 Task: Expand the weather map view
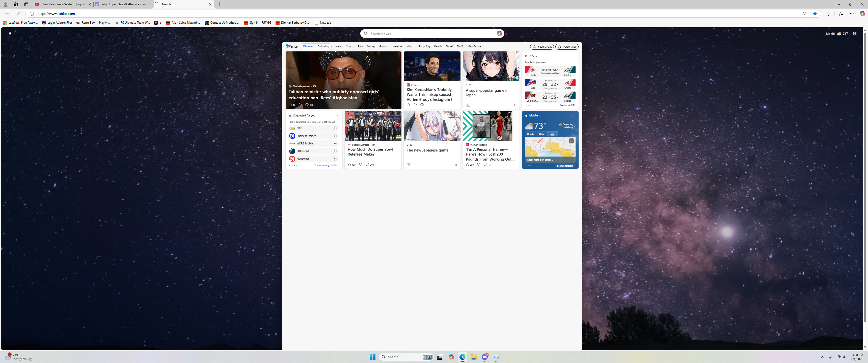572,141
